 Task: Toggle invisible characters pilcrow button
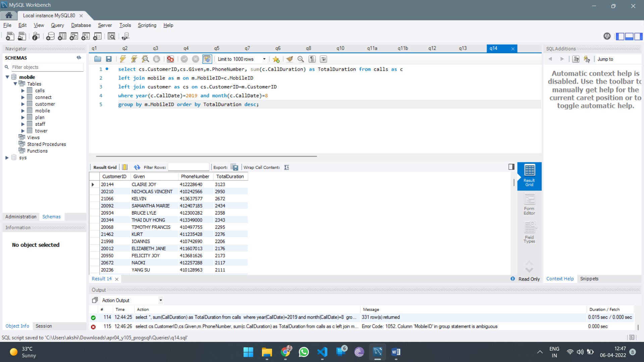[x=312, y=59]
